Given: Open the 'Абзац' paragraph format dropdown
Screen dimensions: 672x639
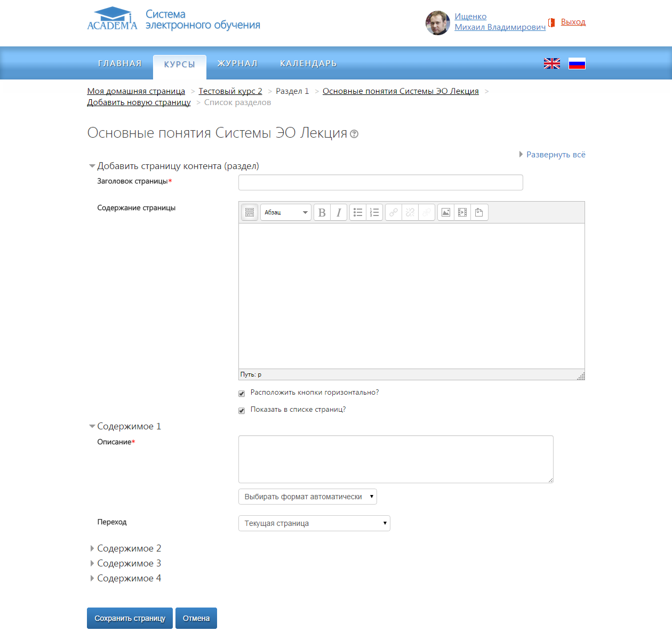Looking at the screenshot, I should [x=285, y=212].
